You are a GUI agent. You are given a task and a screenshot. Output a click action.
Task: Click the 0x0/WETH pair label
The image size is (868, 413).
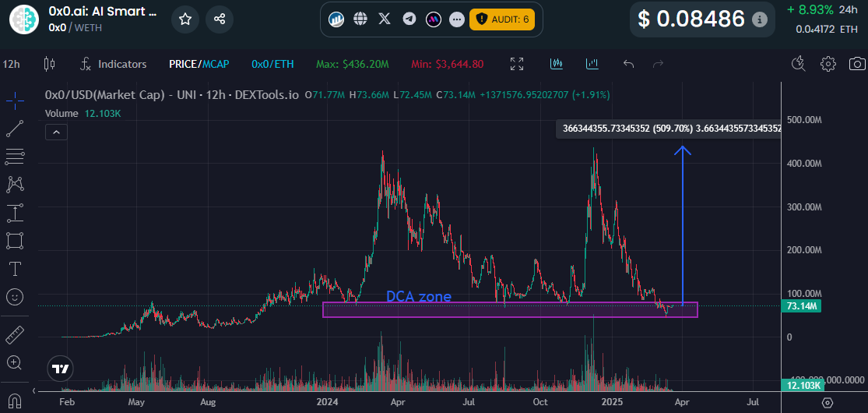[x=76, y=27]
